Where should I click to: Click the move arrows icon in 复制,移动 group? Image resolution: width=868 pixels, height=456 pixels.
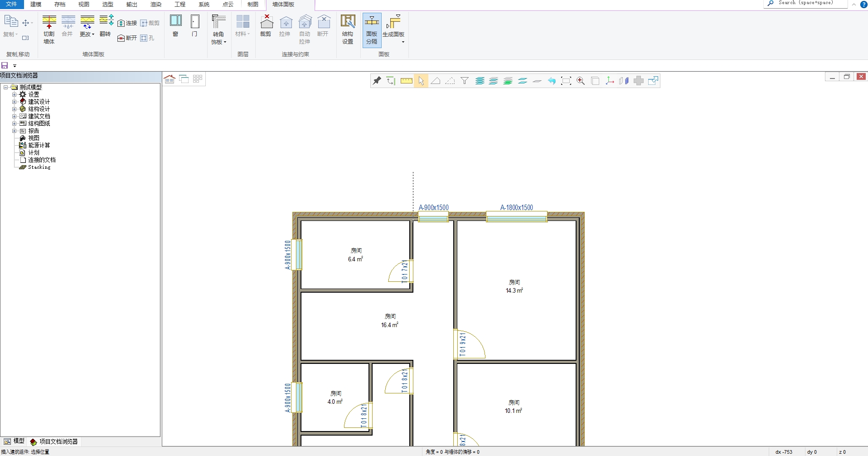point(26,23)
